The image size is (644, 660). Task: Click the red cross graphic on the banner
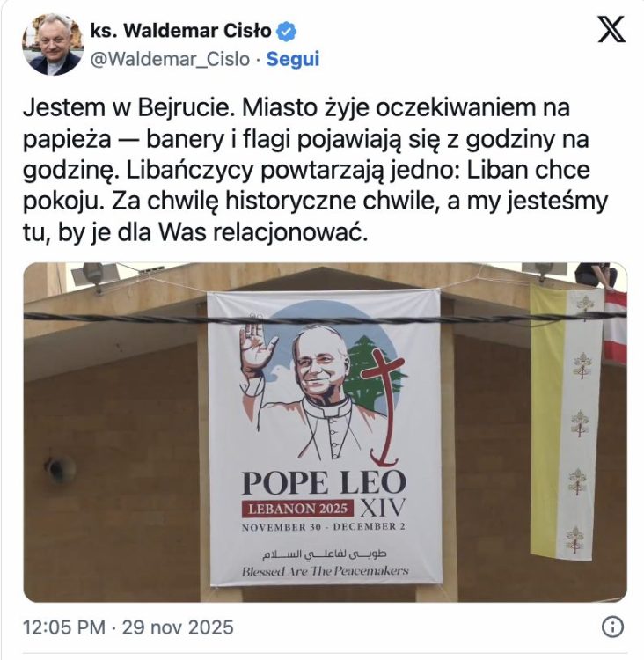click(x=384, y=407)
